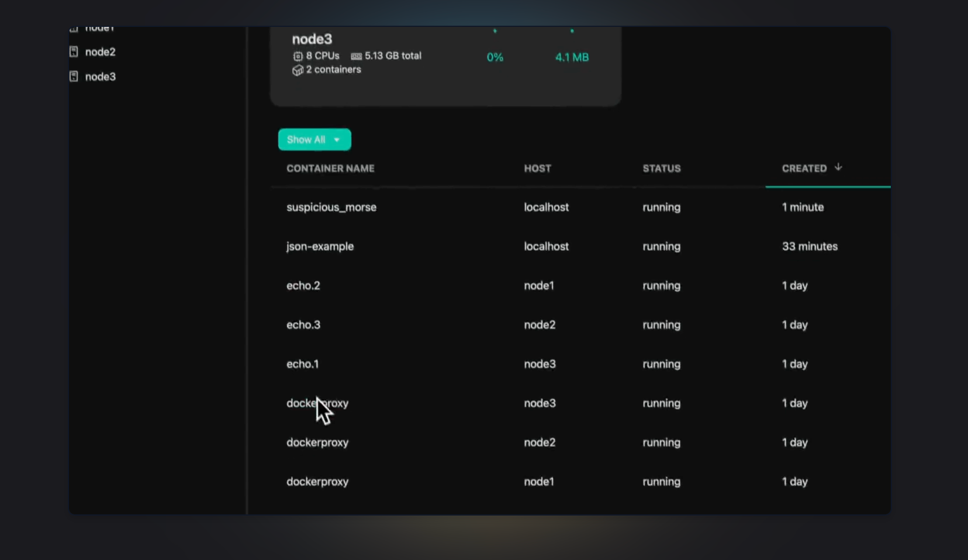Click the node3 server icon in sidebar
This screenshot has height=560, width=968.
tap(74, 76)
